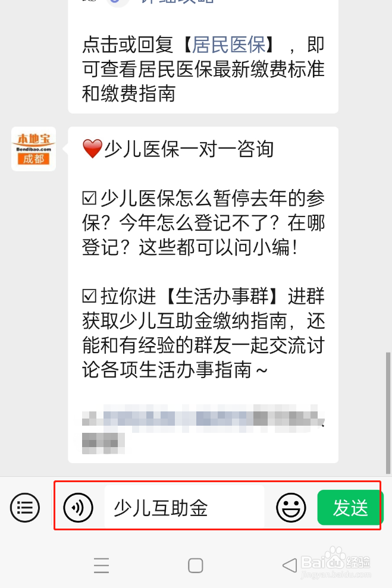Switch to voice input mode

click(x=78, y=508)
